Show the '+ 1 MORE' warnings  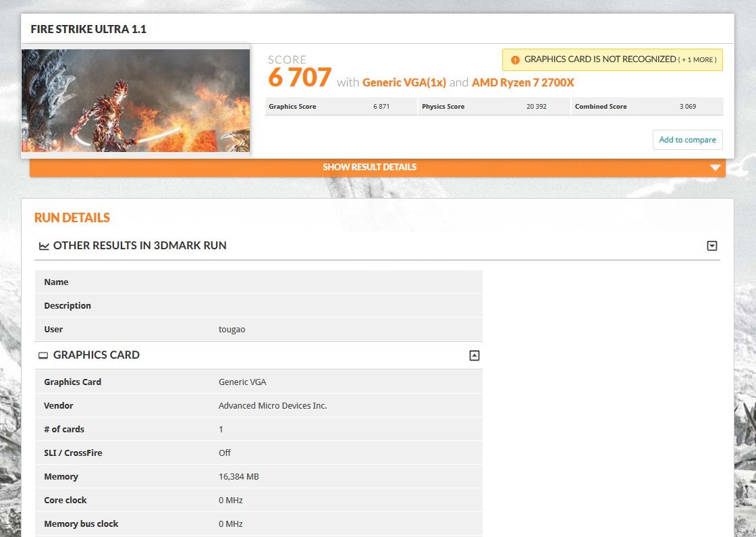pos(697,59)
